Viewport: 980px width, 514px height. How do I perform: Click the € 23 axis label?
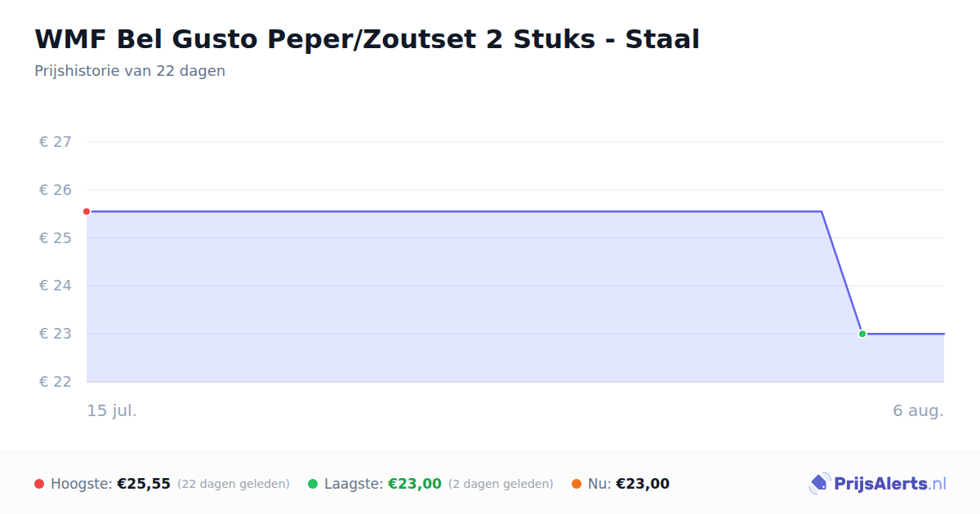pos(56,334)
